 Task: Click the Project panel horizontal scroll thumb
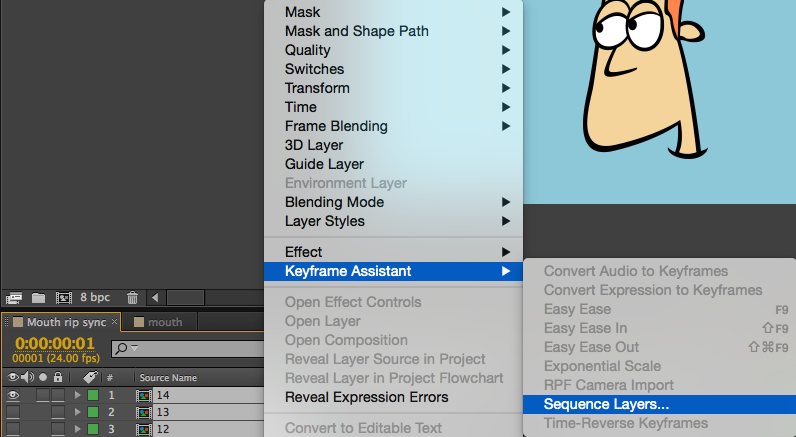coord(185,297)
